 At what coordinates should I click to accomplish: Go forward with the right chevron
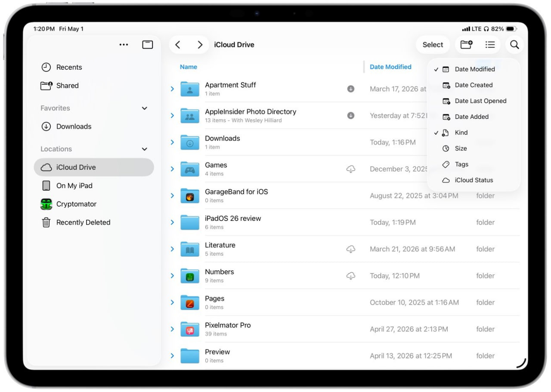click(200, 45)
